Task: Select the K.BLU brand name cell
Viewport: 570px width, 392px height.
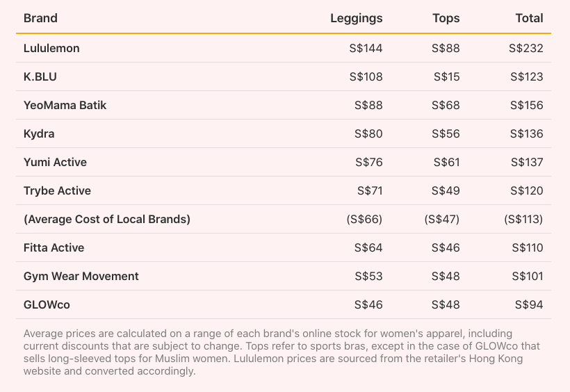Action: click(x=40, y=76)
